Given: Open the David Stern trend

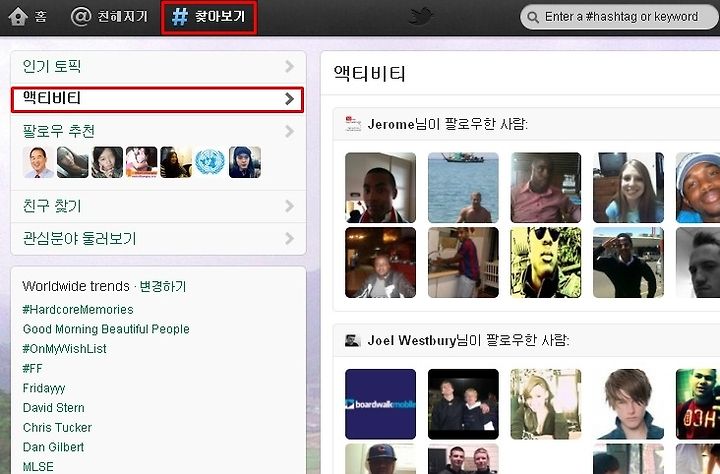Looking at the screenshot, I should pos(54,408).
